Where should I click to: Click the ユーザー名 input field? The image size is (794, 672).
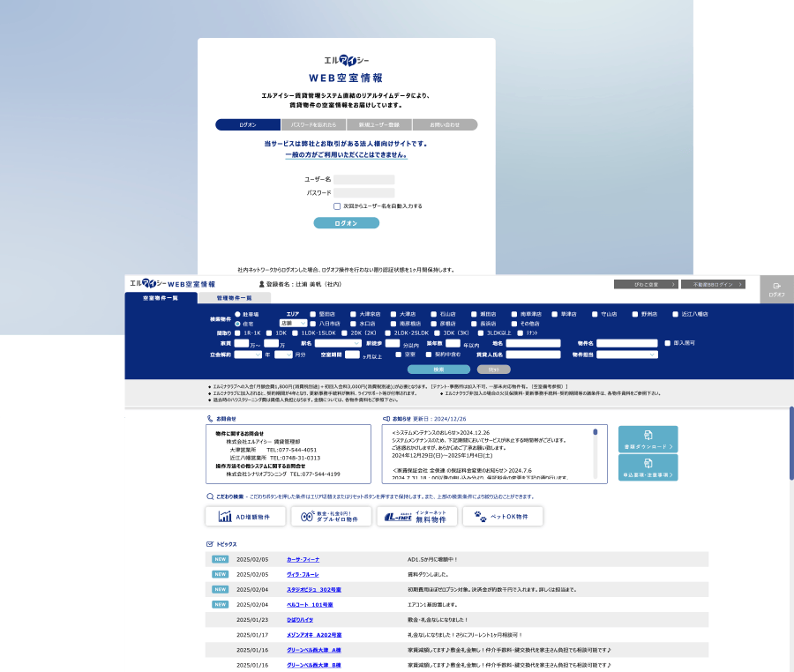363,180
